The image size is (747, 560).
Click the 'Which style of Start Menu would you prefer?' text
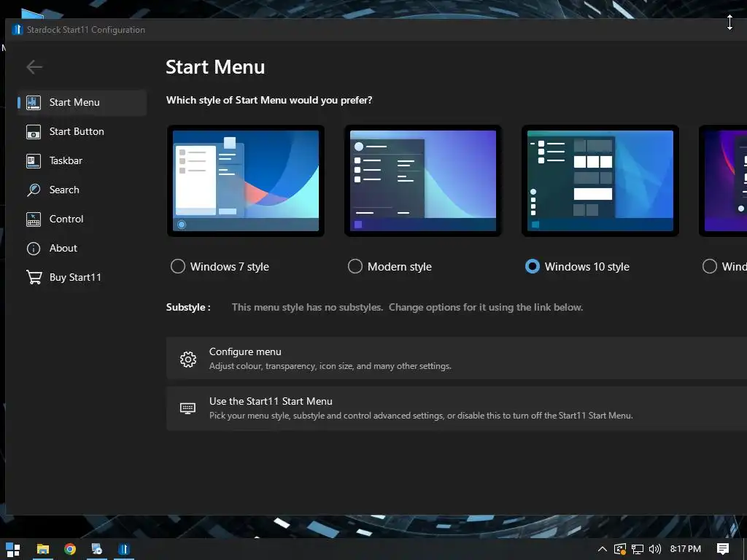pos(269,100)
